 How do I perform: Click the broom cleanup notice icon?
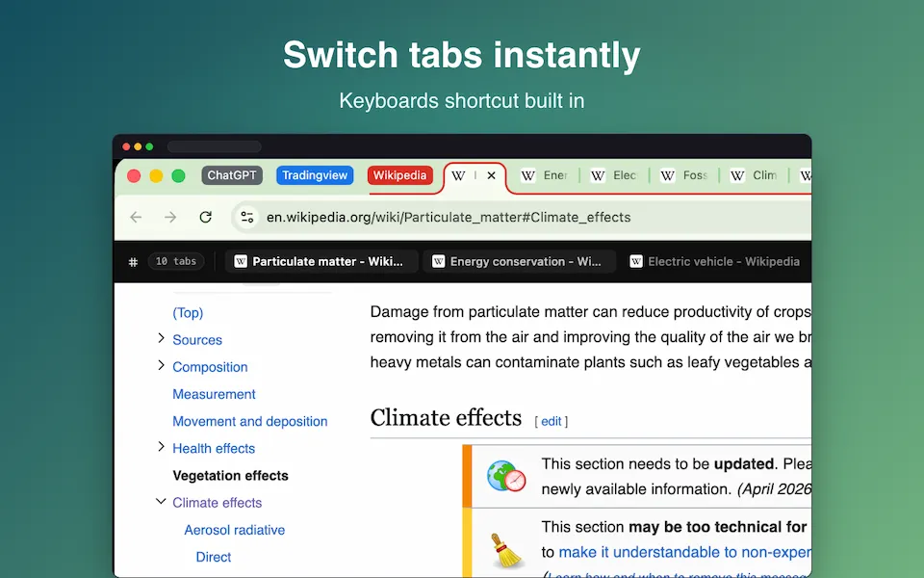pos(505,550)
